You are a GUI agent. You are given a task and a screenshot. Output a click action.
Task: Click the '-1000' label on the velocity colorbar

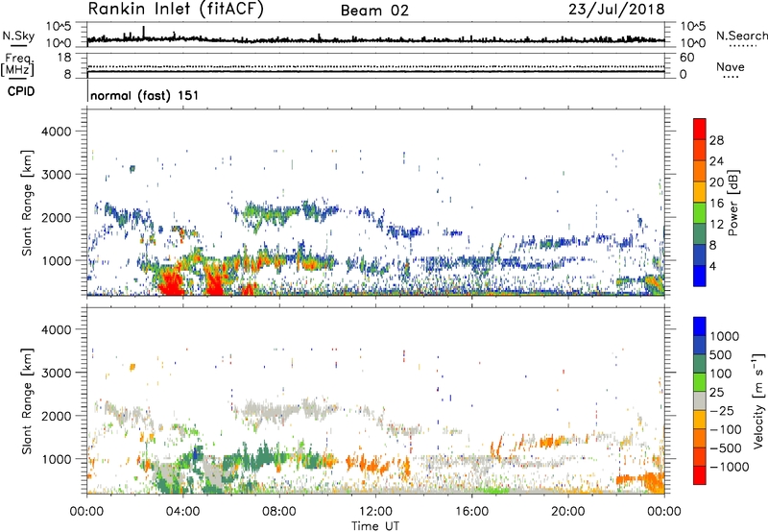pyautogui.click(x=730, y=467)
